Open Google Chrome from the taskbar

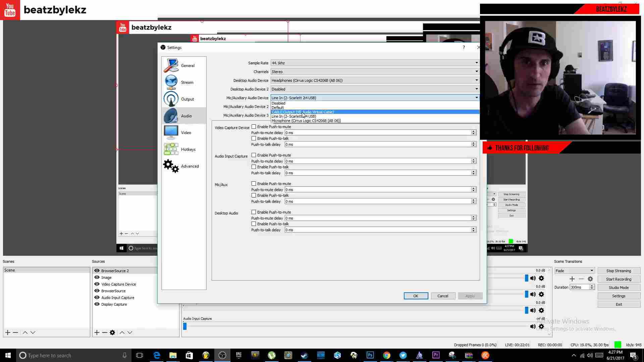pyautogui.click(x=386, y=355)
